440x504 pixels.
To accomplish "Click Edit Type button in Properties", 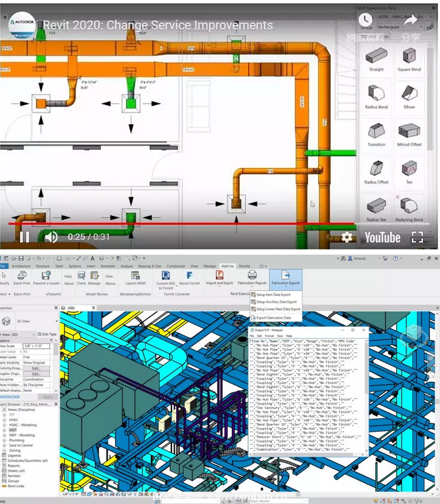I will 47,334.
